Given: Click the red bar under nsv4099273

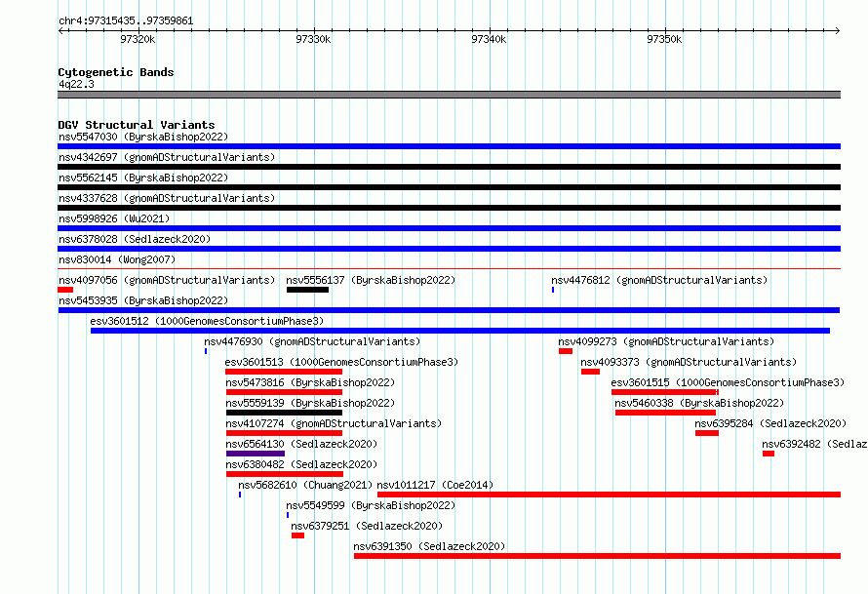Looking at the screenshot, I should point(566,351).
